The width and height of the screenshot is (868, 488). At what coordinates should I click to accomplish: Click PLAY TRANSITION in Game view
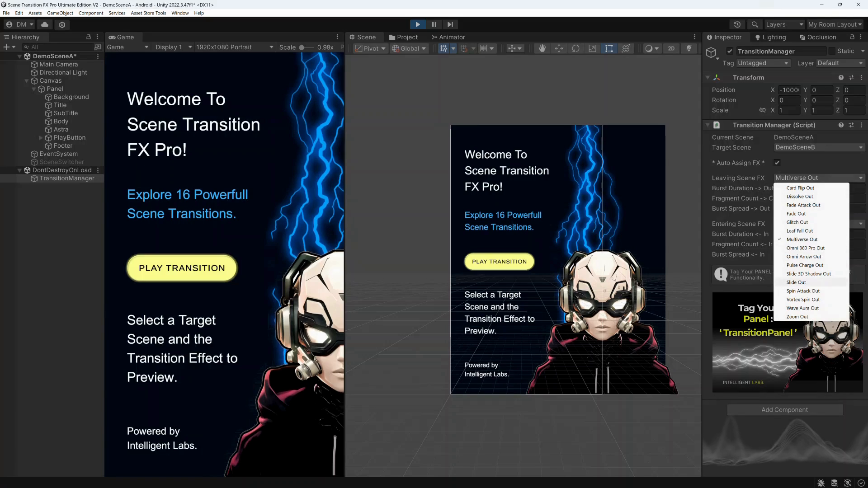point(182,268)
